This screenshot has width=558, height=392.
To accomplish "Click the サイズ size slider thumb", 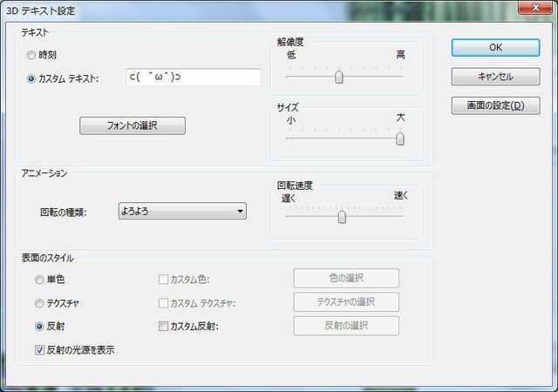I will (400, 139).
